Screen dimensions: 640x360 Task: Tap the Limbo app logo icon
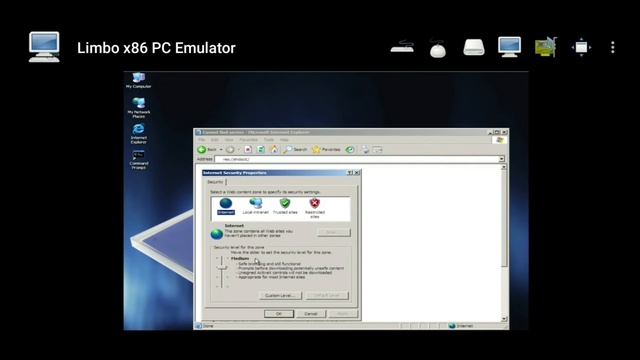[x=44, y=47]
